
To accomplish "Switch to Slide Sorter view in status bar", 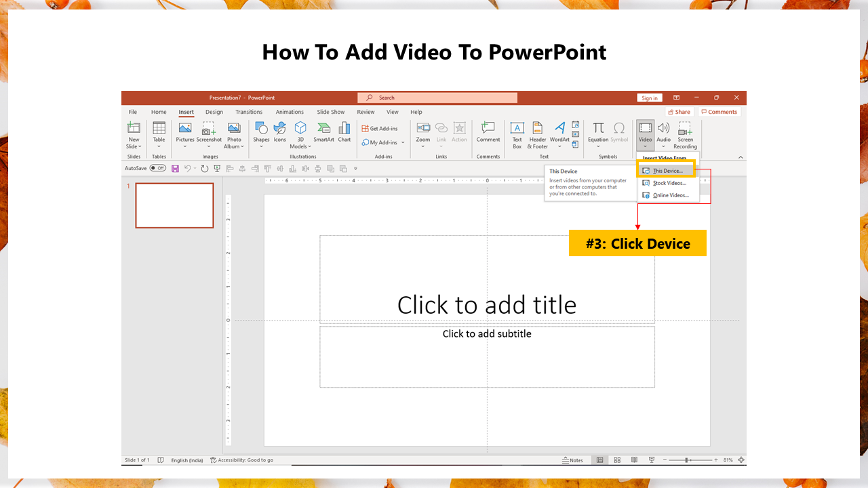I will tap(617, 460).
